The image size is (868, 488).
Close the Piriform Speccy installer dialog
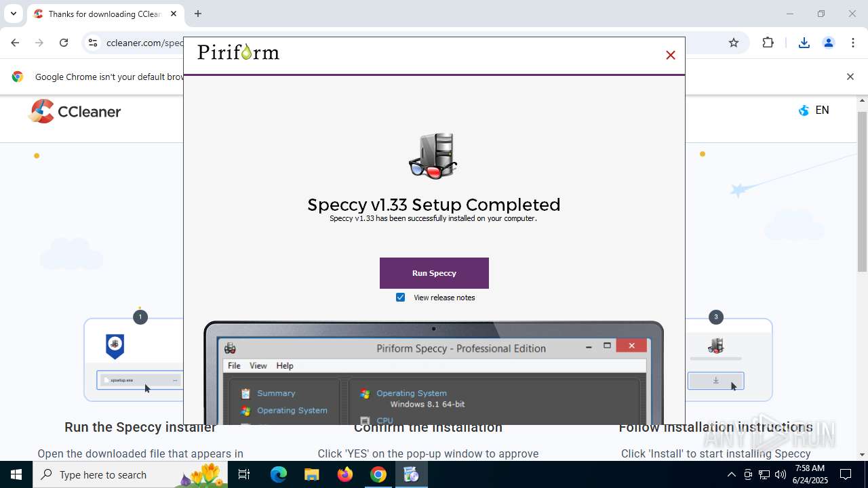coord(671,55)
